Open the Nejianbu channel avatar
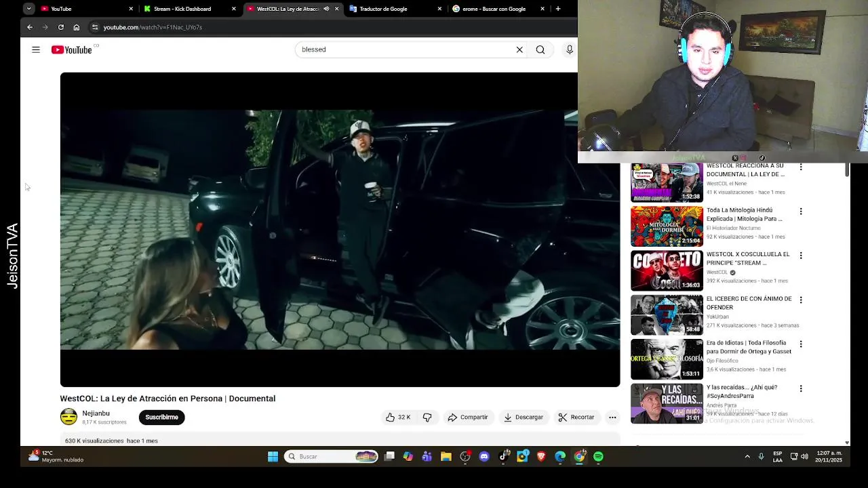This screenshot has height=488, width=868. 68,417
